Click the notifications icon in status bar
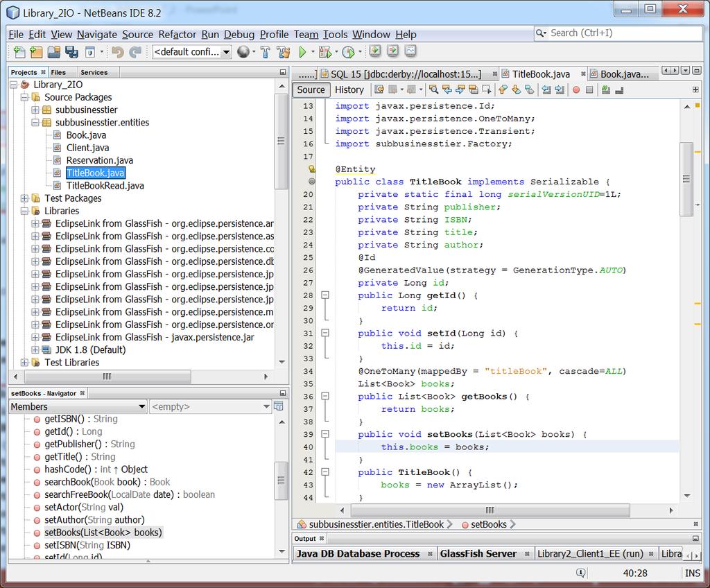 tap(581, 573)
